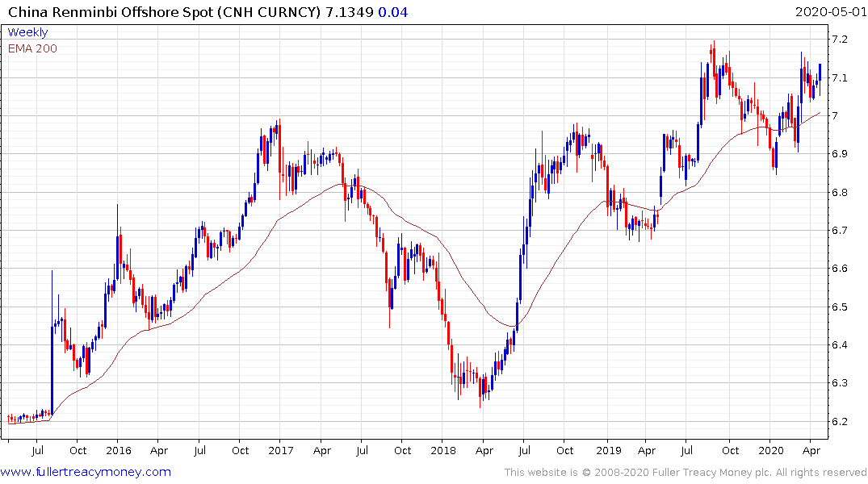Click the 6.8 price axis label

tap(839, 193)
